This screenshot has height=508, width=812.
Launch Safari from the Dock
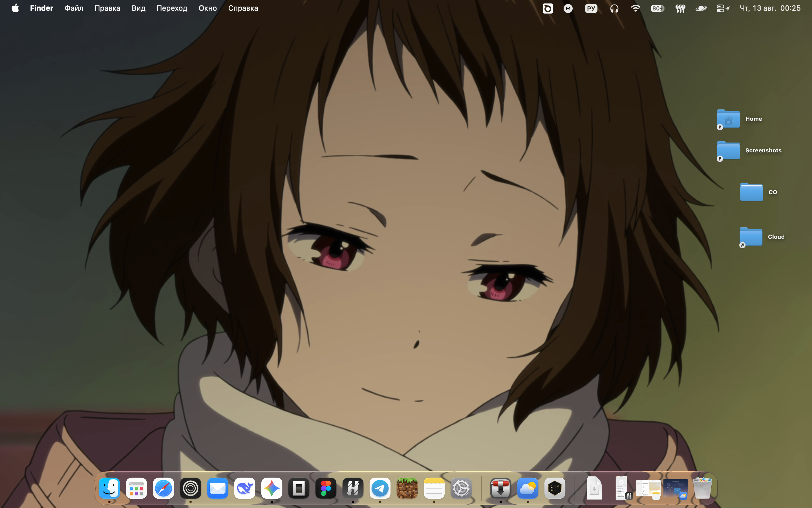164,488
